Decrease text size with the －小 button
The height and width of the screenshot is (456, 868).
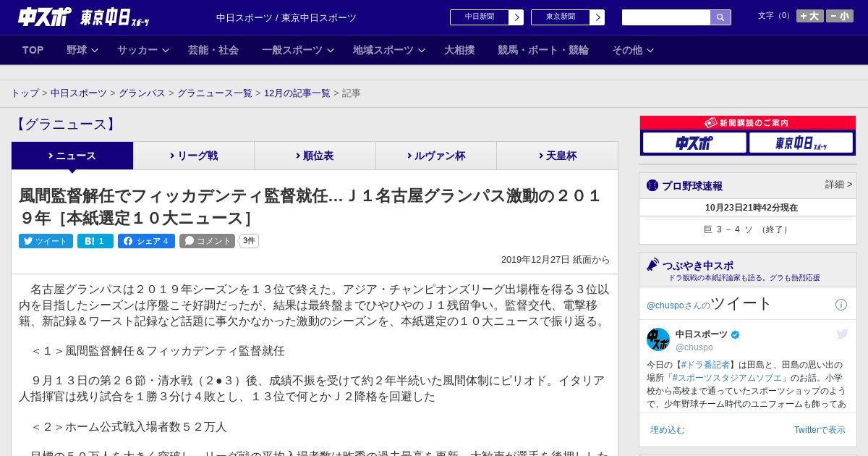click(840, 16)
